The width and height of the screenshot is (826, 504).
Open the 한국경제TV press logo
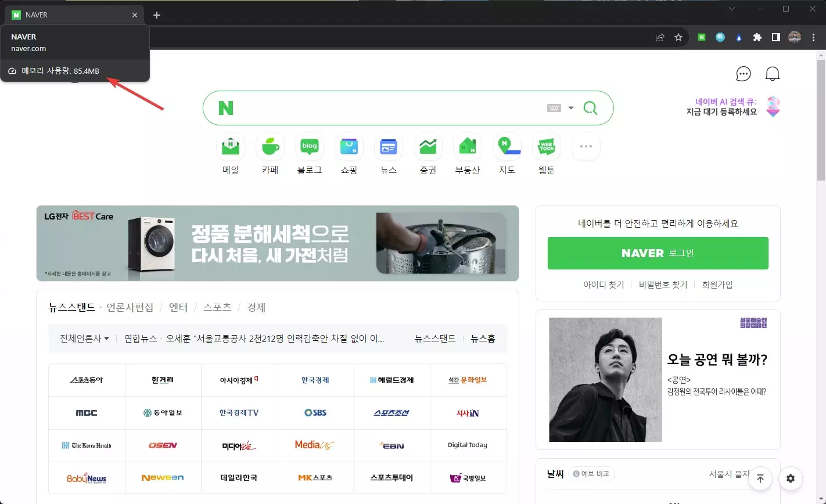click(239, 413)
